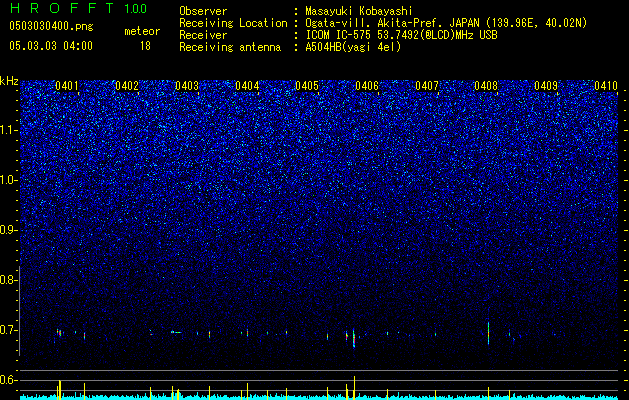Click the kHz axis unit label

coord(9,81)
